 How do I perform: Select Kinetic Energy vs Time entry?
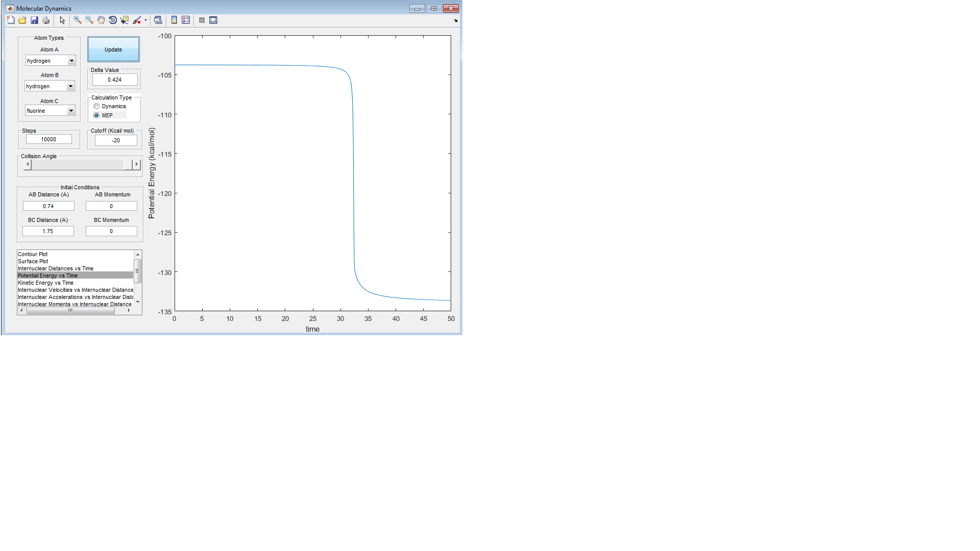pos(45,283)
